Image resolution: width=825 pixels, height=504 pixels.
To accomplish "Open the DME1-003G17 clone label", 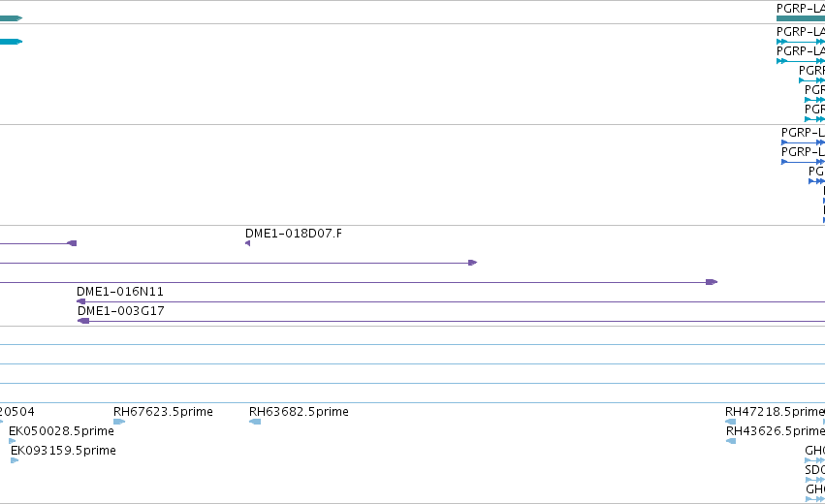I will pos(121,311).
